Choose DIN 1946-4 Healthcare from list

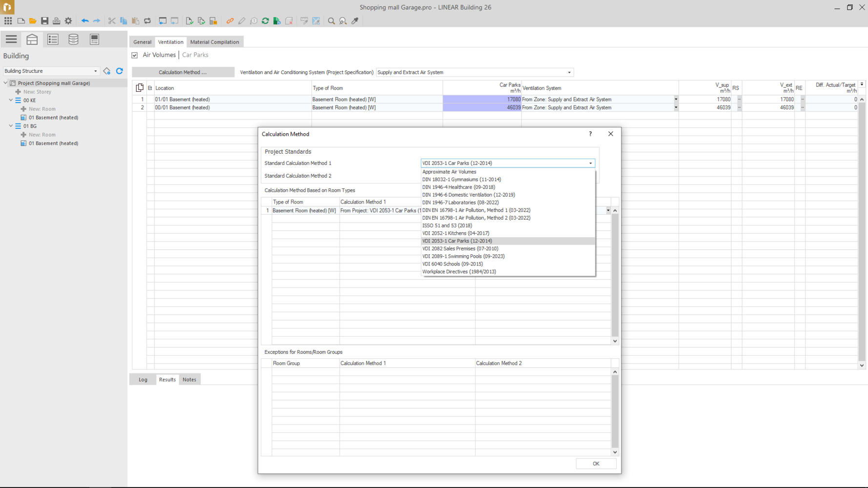(x=458, y=187)
